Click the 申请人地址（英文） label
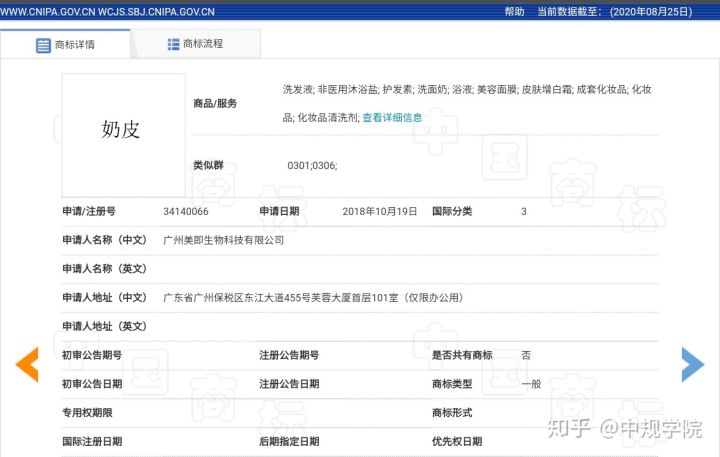720x457 pixels. [x=105, y=326]
